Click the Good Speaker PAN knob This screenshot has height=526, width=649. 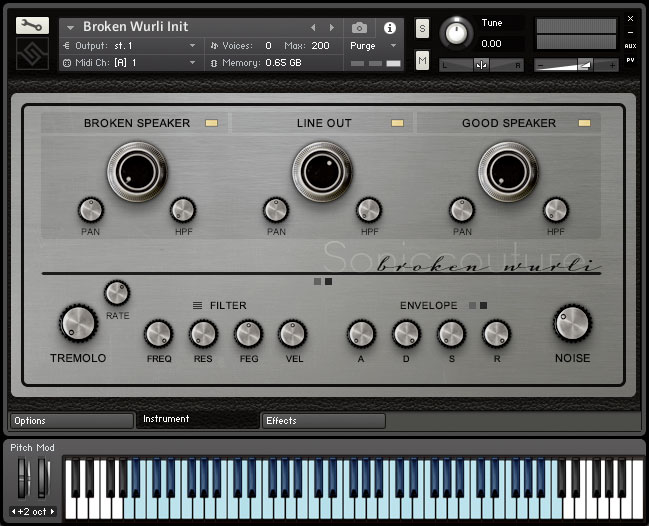tap(462, 210)
